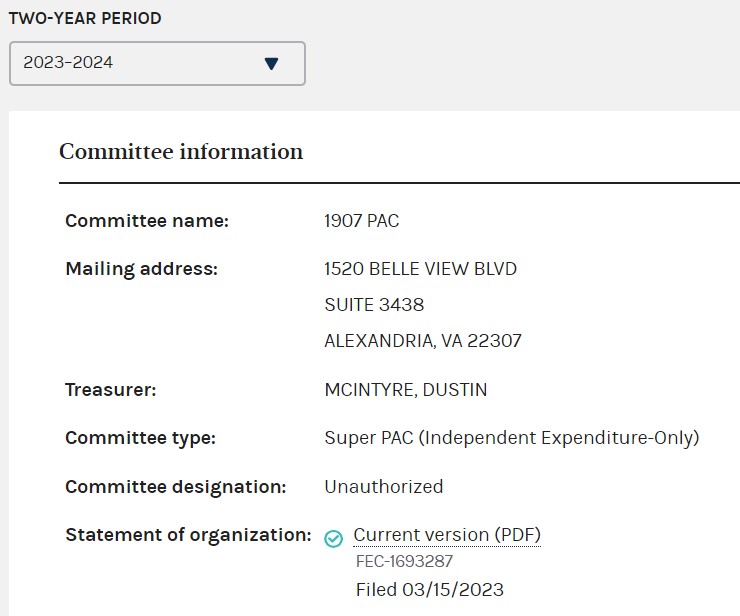Open the 2023-2024 two-year period dropdown
740x616 pixels.
(156, 63)
